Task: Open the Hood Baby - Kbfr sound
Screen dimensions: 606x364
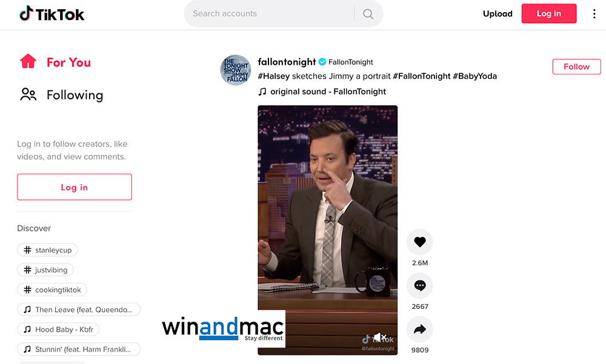Action: point(58,329)
